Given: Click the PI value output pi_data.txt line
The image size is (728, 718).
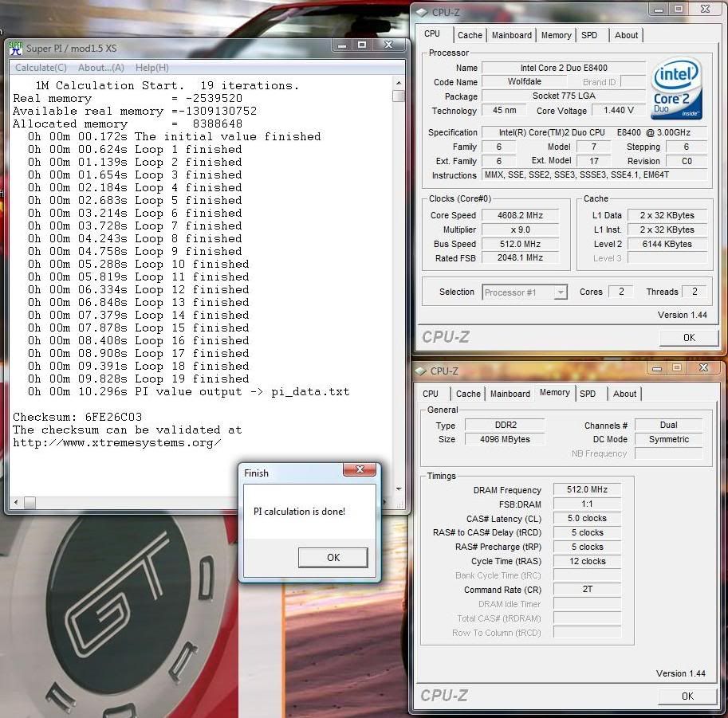Looking at the screenshot, I should (x=188, y=392).
